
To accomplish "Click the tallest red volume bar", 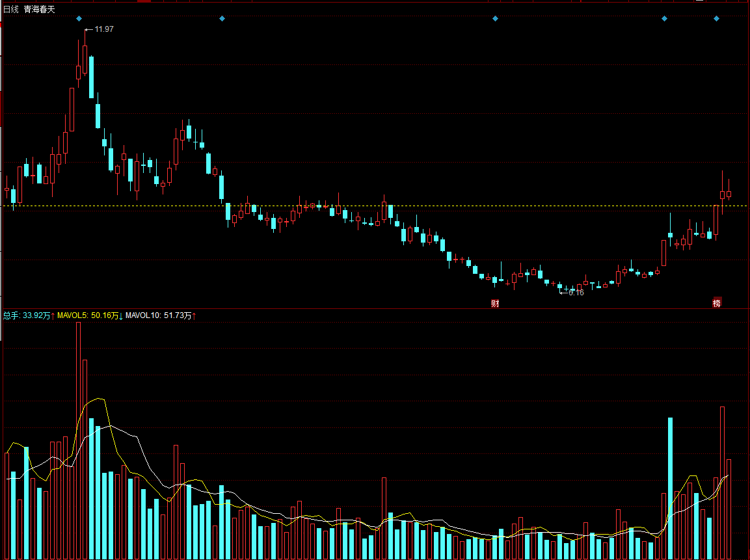I will click(x=79, y=440).
